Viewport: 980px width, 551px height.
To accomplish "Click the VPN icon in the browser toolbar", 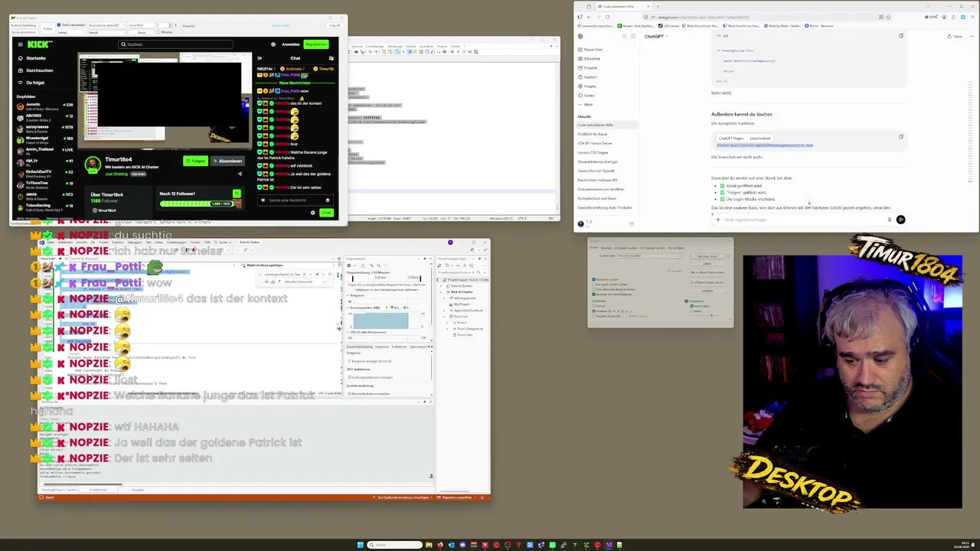I will tap(932, 17).
